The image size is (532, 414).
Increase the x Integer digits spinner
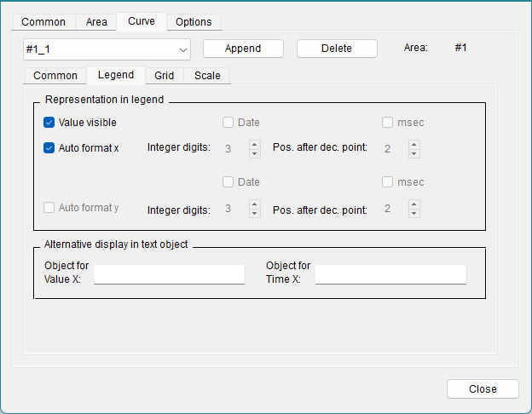tap(254, 144)
